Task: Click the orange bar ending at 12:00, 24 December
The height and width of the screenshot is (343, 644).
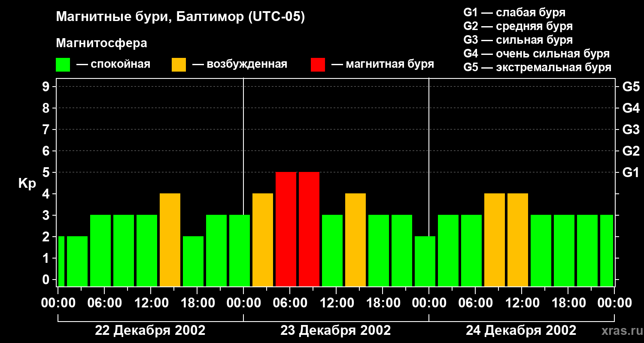Action: click(518, 240)
